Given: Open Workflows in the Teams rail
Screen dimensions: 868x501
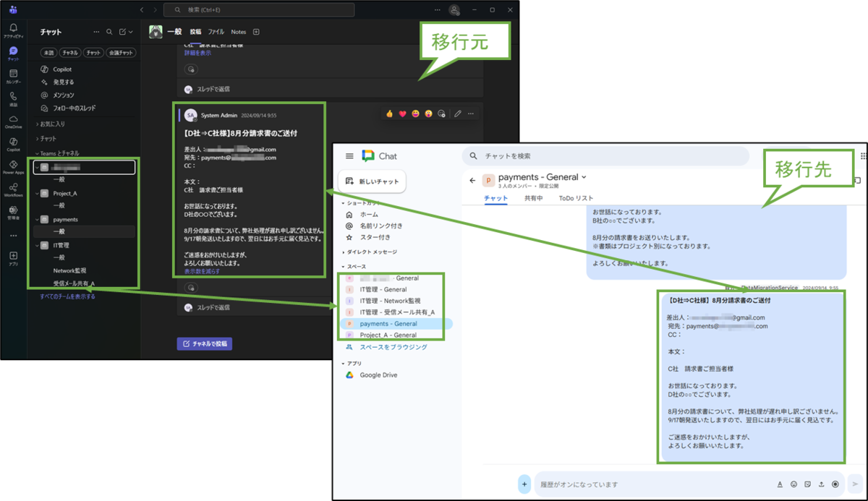Looking at the screenshot, I should [13, 189].
